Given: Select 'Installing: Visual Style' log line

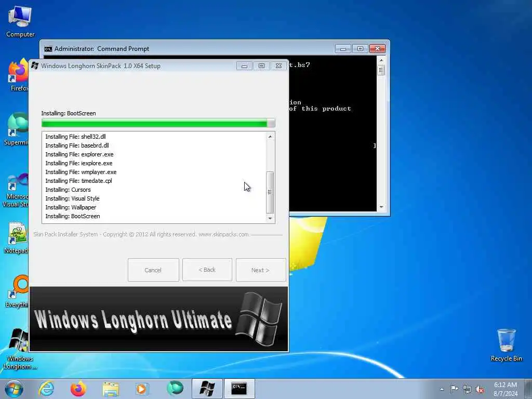Looking at the screenshot, I should (x=72, y=198).
